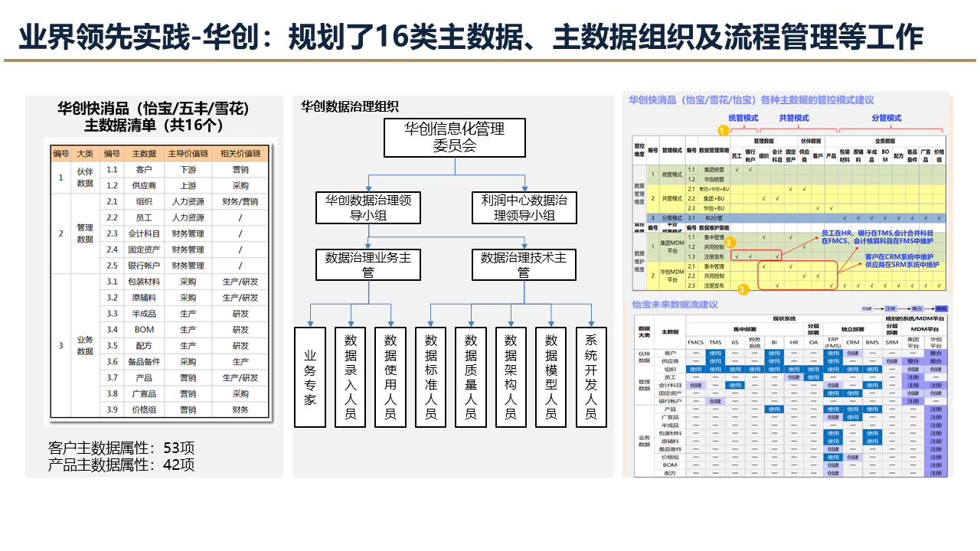Click row number 2.4 in list table
This screenshot has width=980, height=551.
(x=112, y=249)
